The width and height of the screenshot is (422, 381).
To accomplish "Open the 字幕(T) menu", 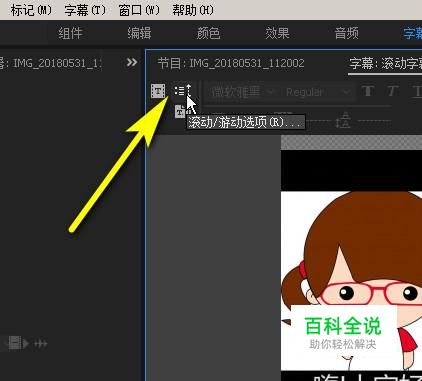I will 85,10.
